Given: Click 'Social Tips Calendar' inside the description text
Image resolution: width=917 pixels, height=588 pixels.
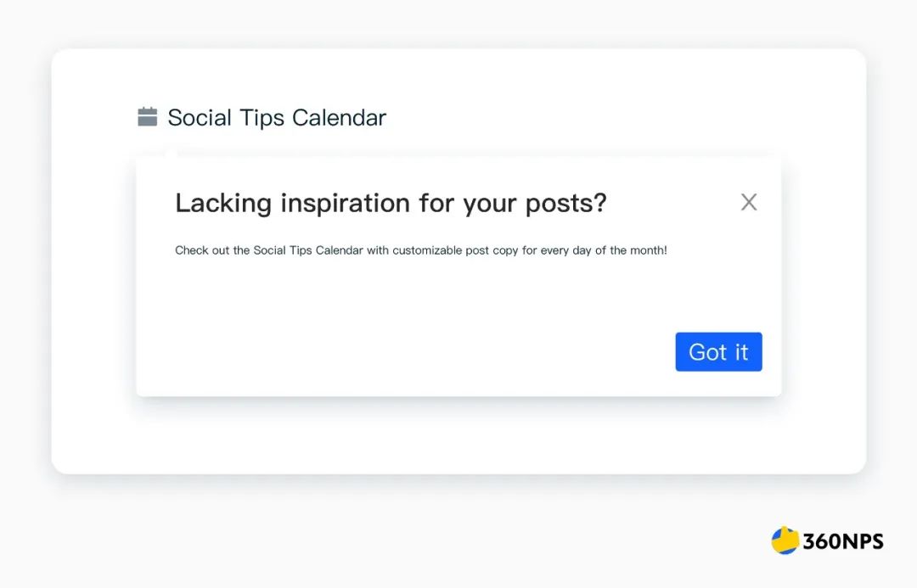Looking at the screenshot, I should [x=308, y=250].
